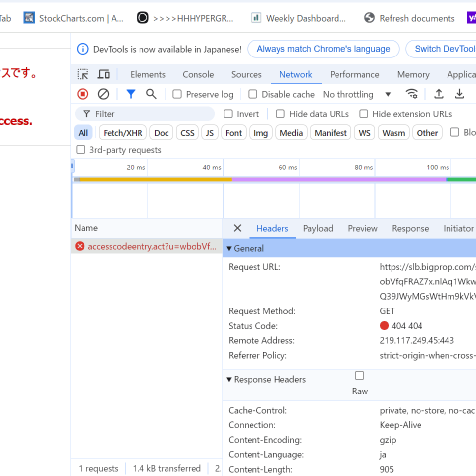
Task: Import HAR with the upload icon
Action: [x=439, y=93]
